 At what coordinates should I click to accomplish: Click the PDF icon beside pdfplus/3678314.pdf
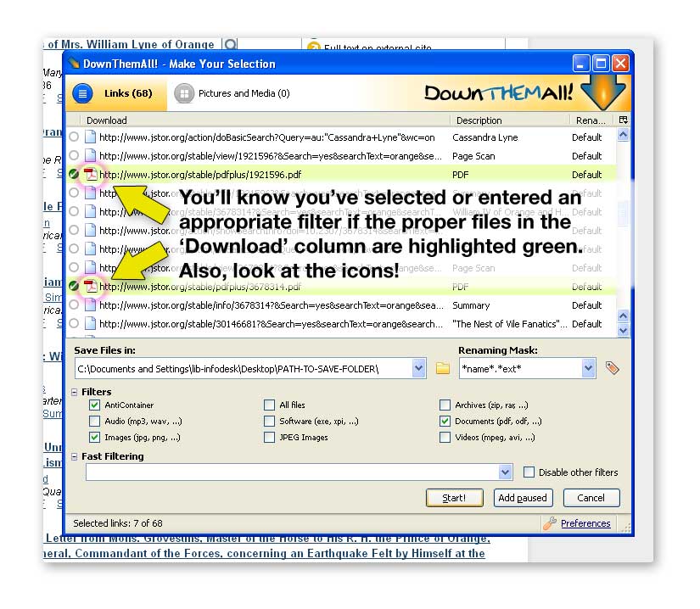[x=91, y=286]
